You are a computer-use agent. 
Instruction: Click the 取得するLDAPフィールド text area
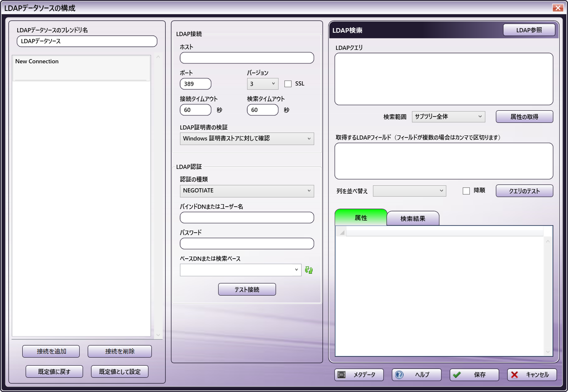coord(444,161)
